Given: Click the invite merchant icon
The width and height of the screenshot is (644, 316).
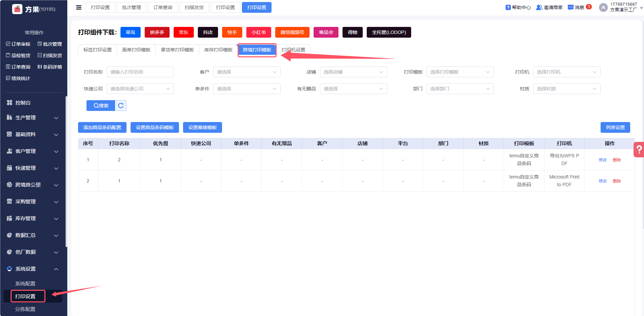Looking at the screenshot, I should coord(539,7).
